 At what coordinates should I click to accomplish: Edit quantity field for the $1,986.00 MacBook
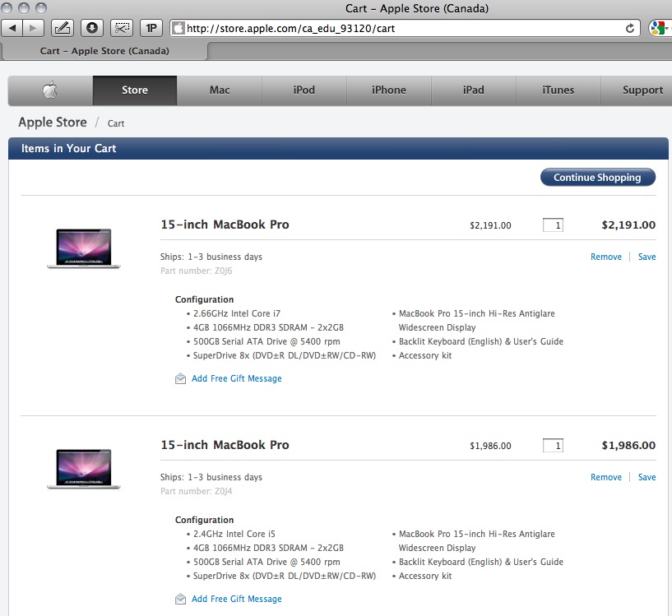click(x=553, y=446)
